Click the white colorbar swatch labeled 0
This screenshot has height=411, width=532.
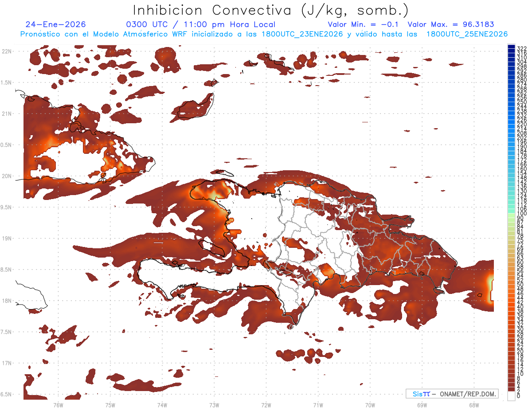(511, 396)
